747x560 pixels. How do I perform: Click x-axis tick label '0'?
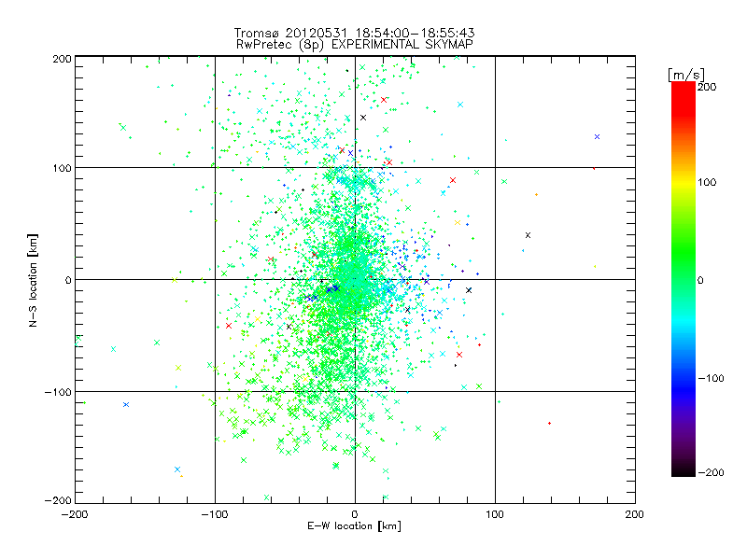click(x=355, y=514)
